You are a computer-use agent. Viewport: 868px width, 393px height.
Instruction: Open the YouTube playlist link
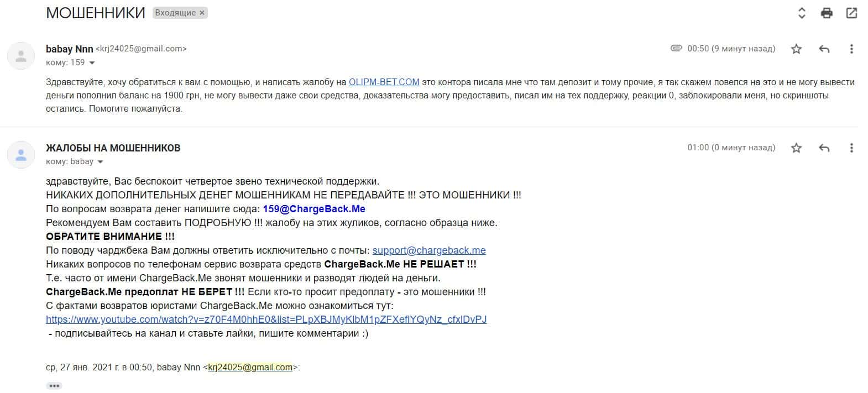266,319
